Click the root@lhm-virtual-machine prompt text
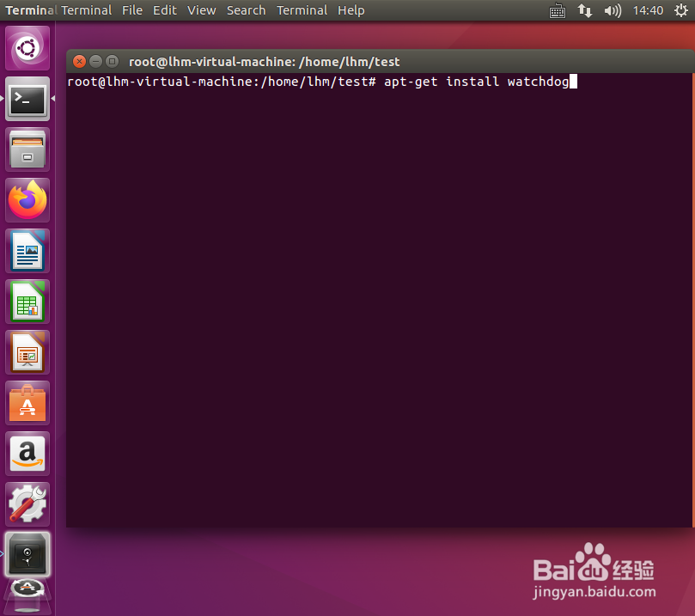The image size is (695, 616). coord(222,82)
